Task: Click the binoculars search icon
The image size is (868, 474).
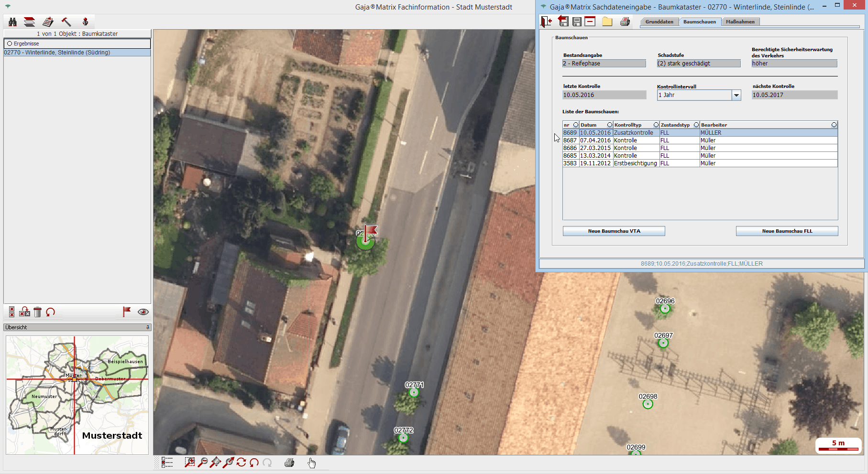Action: [x=13, y=22]
